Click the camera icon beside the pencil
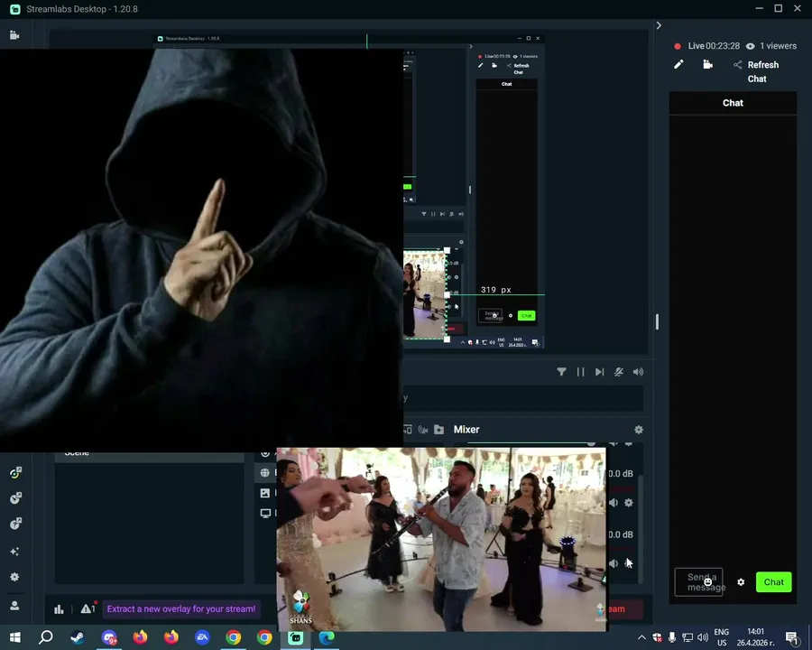This screenshot has height=650, width=812. pyautogui.click(x=708, y=64)
